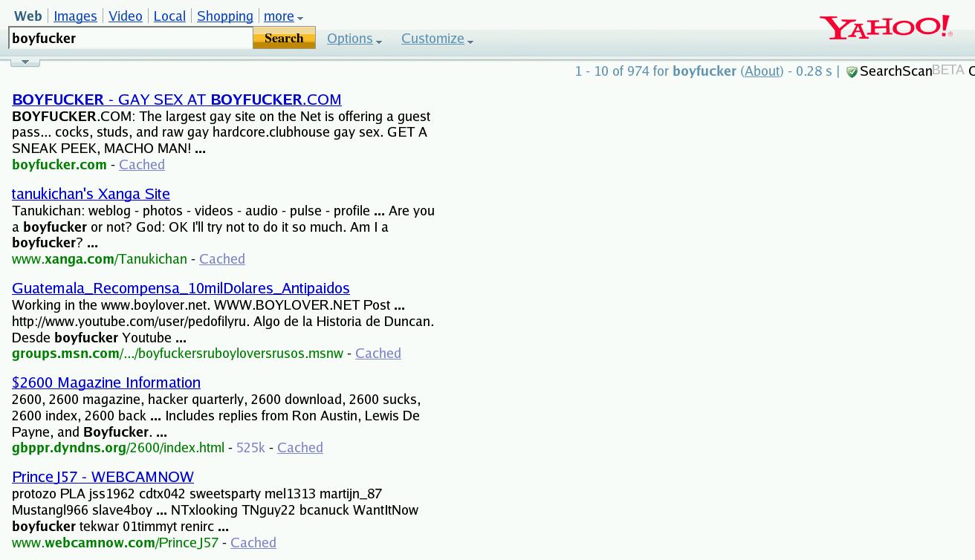Open the tanukichan's Xanga Site result

pos(91,194)
